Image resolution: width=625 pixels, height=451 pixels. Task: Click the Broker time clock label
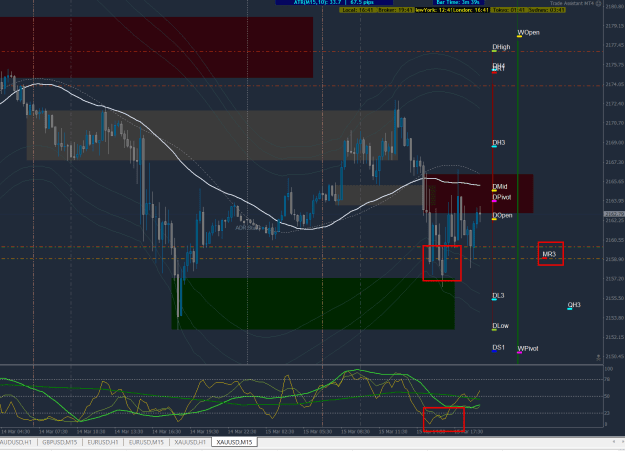coord(395,10)
